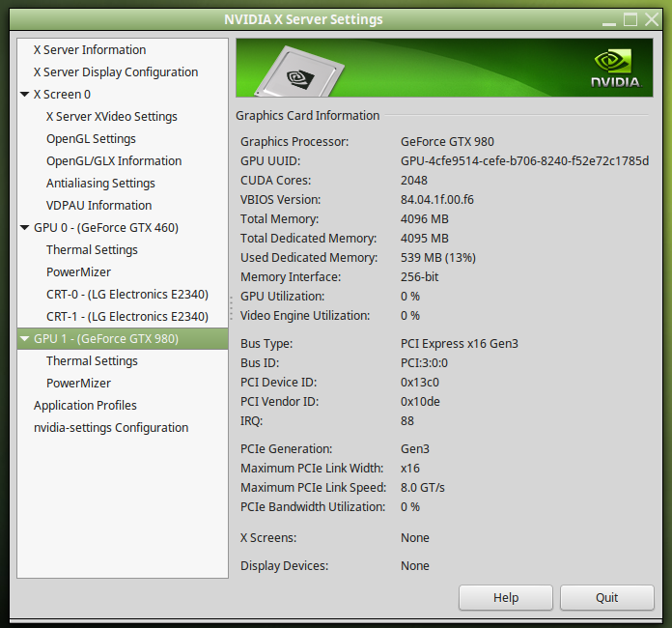Select GPU 0 - (GeForce GTX 460)
This screenshot has width=672, height=628.
106,228
